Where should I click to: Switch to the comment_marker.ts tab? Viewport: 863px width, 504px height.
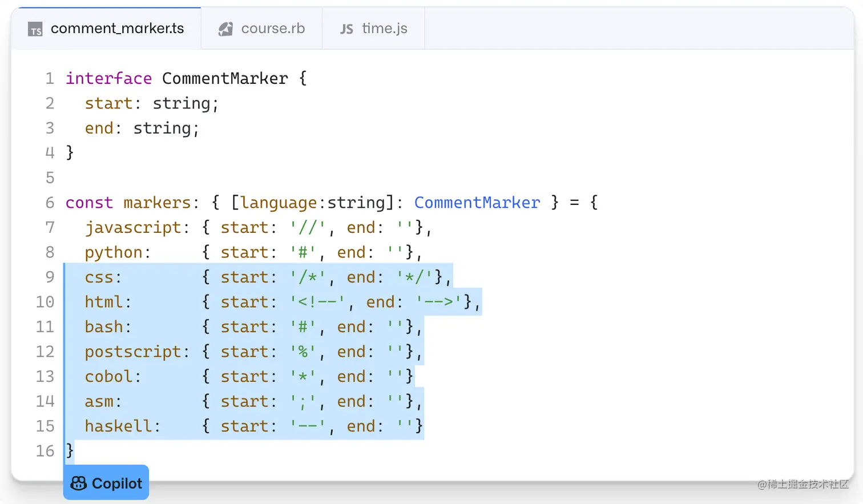[106, 29]
